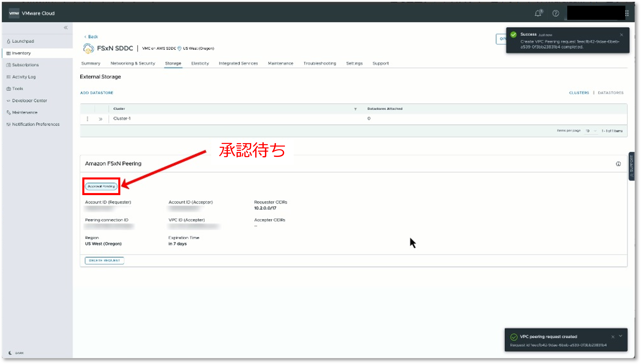Close the Success notification toast
Screen dimensions: 641x364
tap(621, 35)
